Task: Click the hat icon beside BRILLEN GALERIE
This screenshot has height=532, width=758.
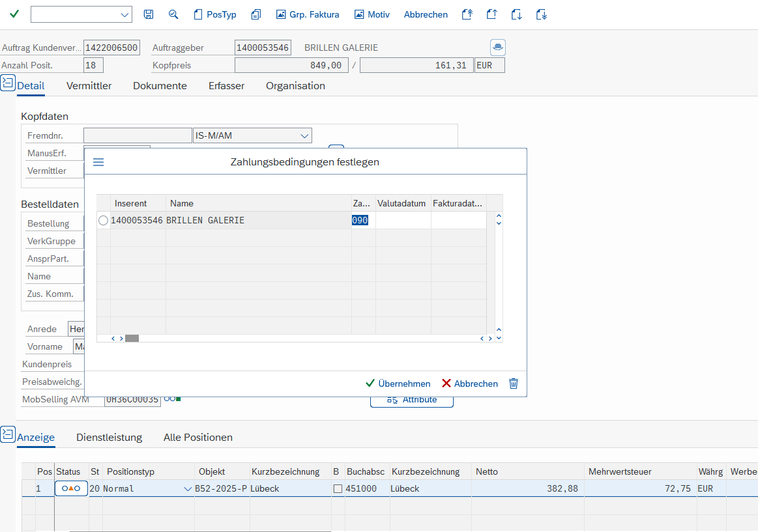Action: point(497,48)
